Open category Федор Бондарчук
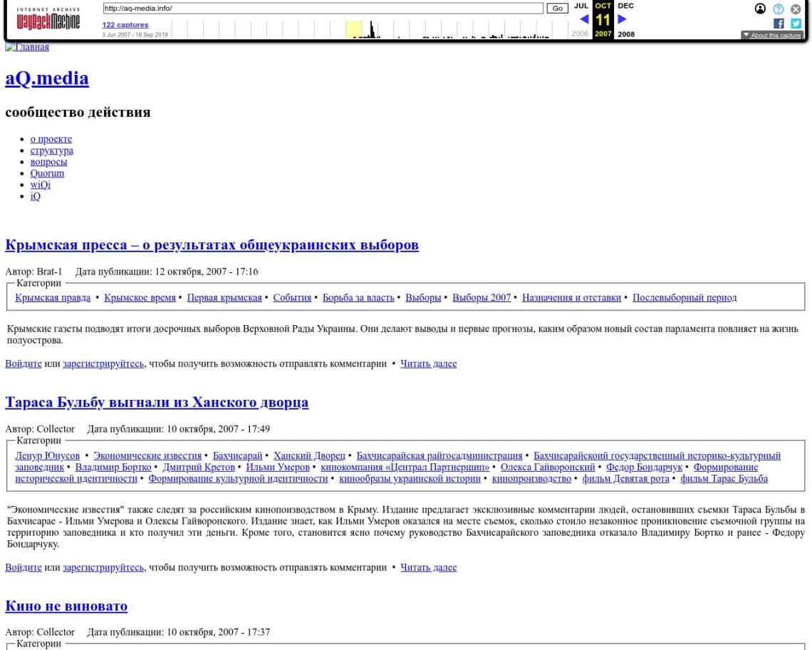This screenshot has width=812, height=650. pos(644,467)
